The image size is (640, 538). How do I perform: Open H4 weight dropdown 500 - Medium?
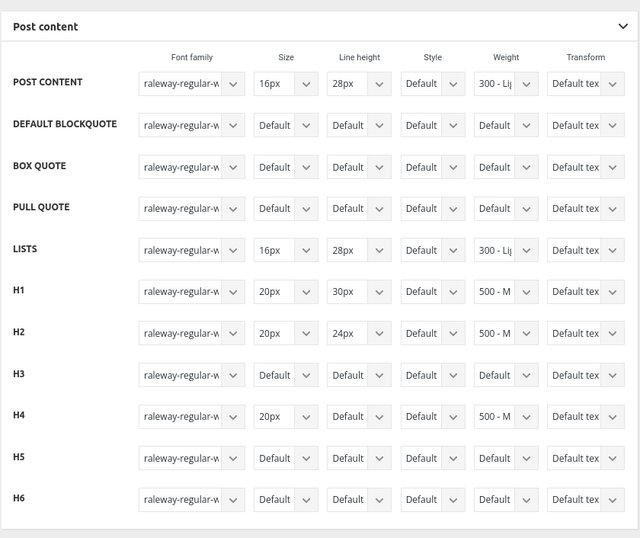(506, 417)
